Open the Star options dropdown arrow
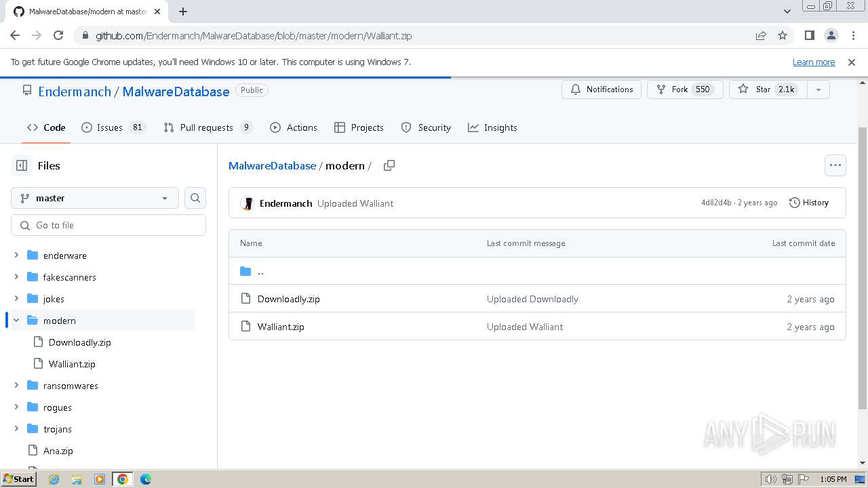 pyautogui.click(x=818, y=89)
